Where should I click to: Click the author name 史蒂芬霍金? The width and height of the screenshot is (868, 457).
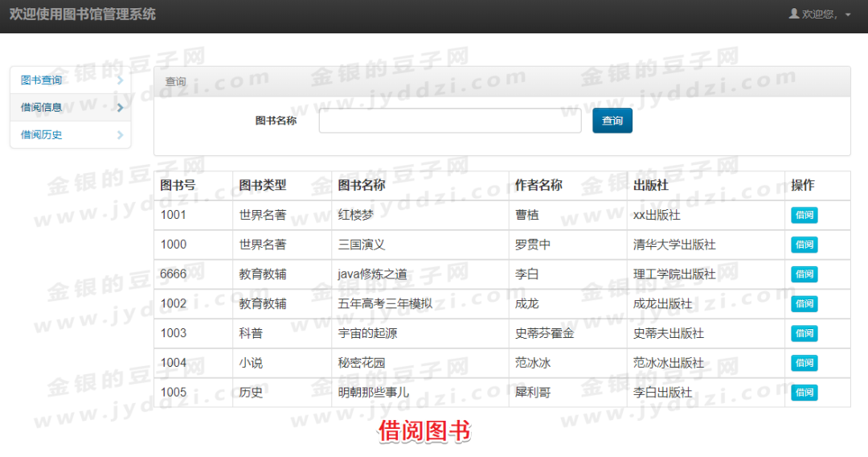click(544, 333)
